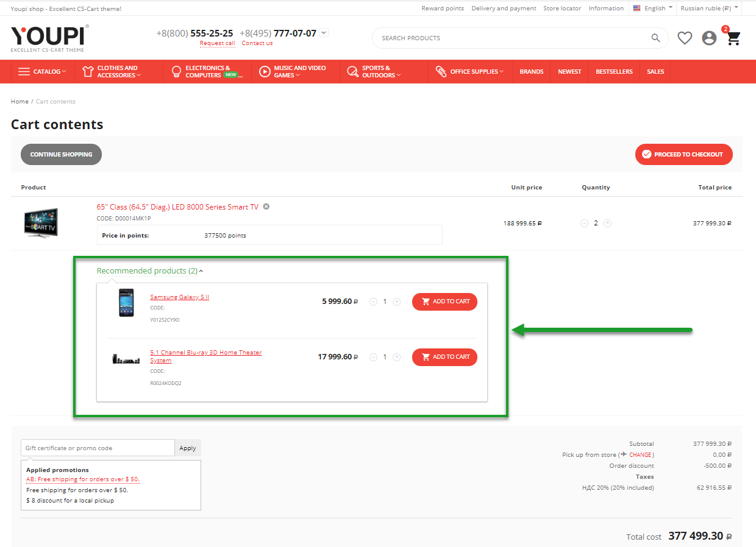Open Delivery and payment link

pos(504,9)
